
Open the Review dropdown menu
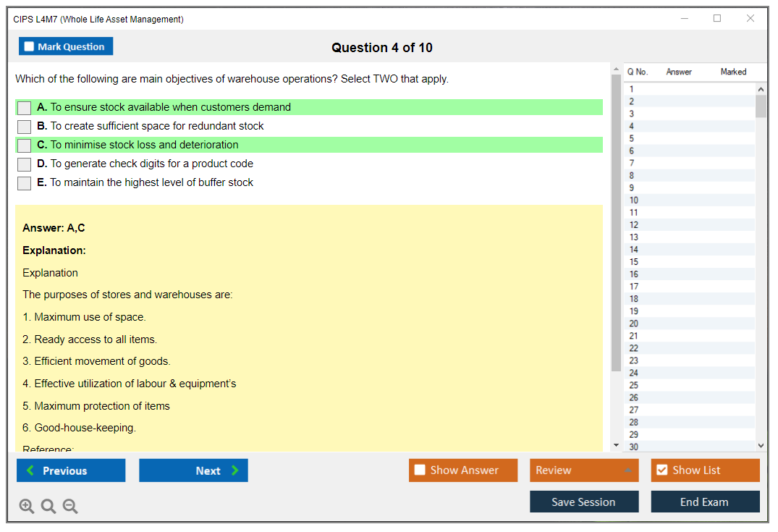click(627, 470)
